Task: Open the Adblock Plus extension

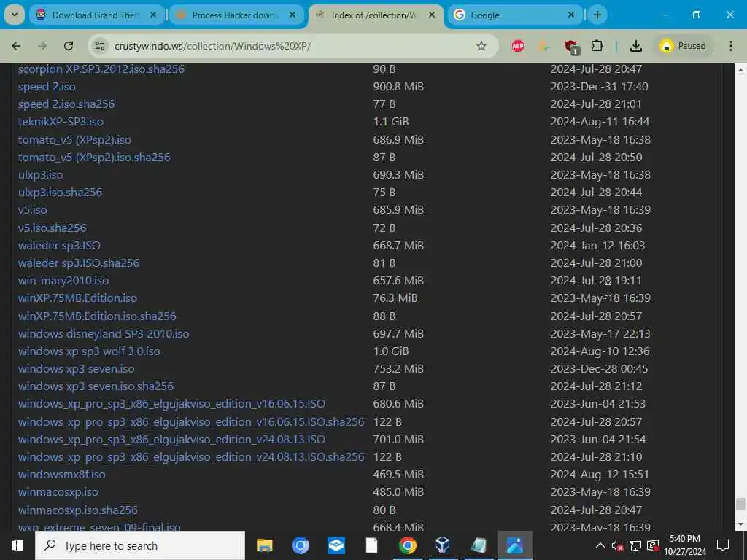Action: point(518,46)
